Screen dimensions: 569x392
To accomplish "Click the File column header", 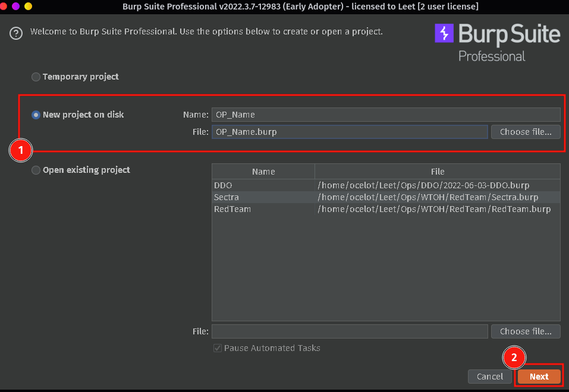I will tap(438, 172).
